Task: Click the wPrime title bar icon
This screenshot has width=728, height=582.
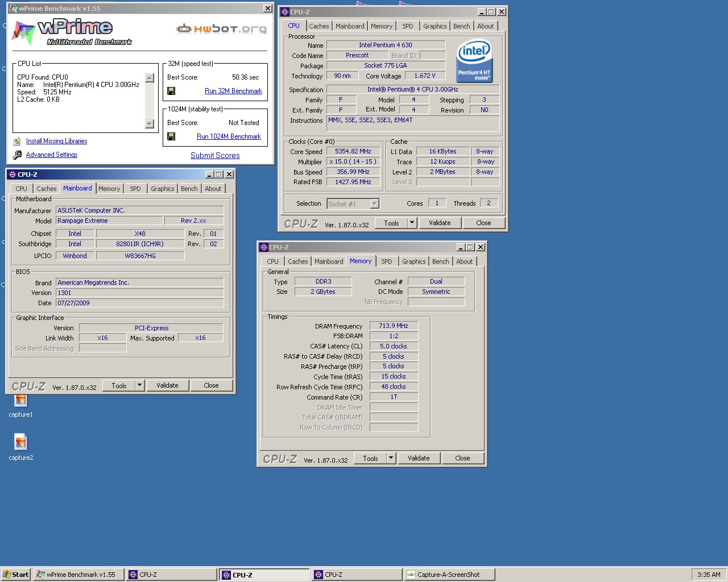Action: [x=13, y=9]
